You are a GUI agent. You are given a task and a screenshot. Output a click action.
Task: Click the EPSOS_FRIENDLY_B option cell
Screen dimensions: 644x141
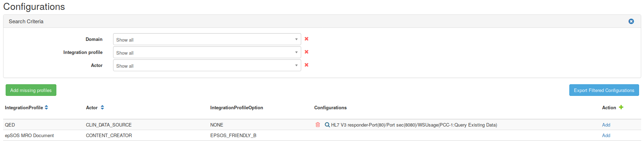pyautogui.click(x=233, y=135)
